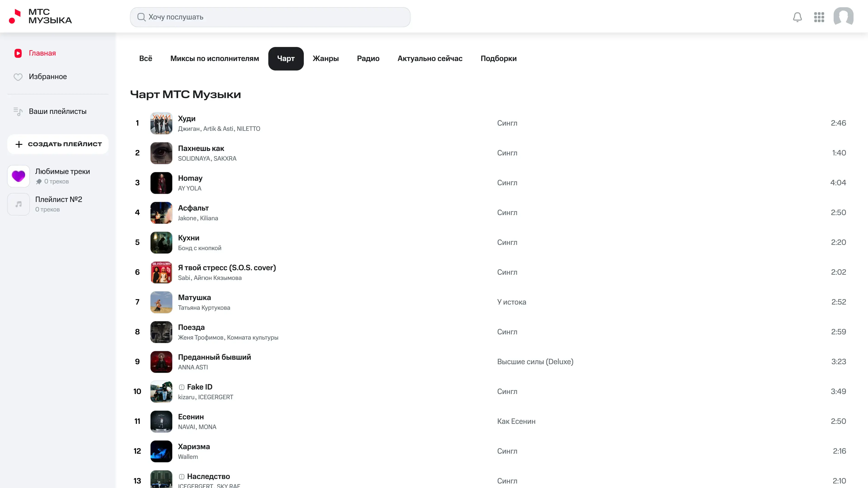Switch to the Жанры tab
The width and height of the screenshot is (868, 488).
point(325,59)
